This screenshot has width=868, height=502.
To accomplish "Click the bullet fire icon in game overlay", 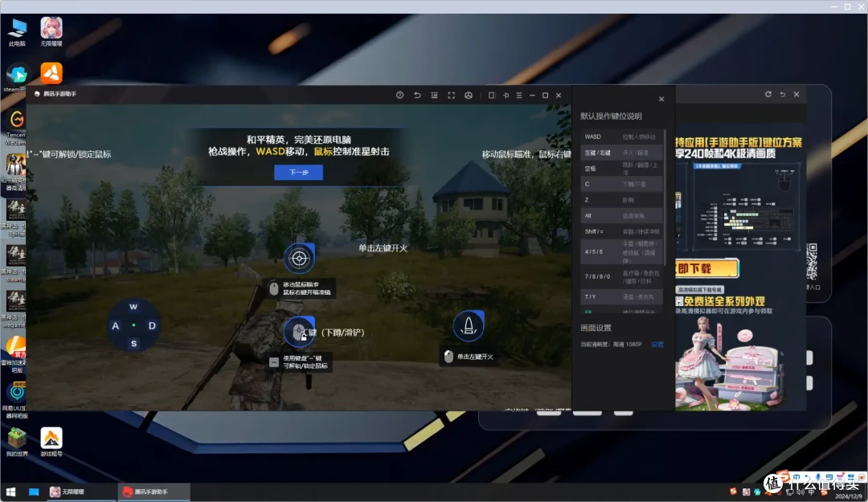I will point(469,326).
